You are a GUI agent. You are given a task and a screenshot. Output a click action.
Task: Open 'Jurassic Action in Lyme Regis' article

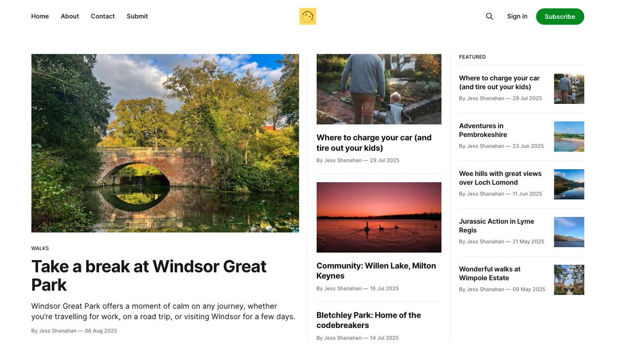496,226
